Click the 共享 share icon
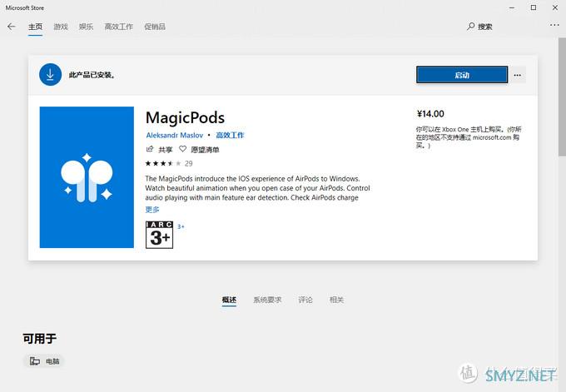 [x=150, y=149]
